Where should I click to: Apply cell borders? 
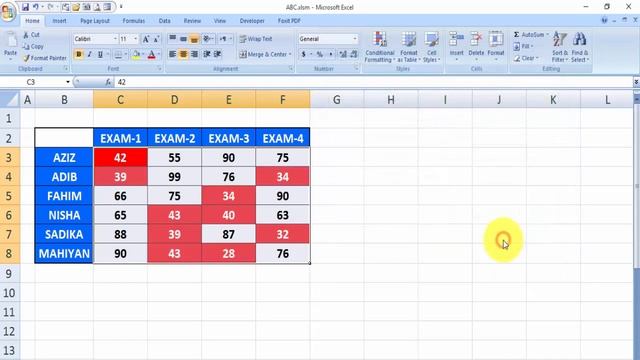coord(118,54)
